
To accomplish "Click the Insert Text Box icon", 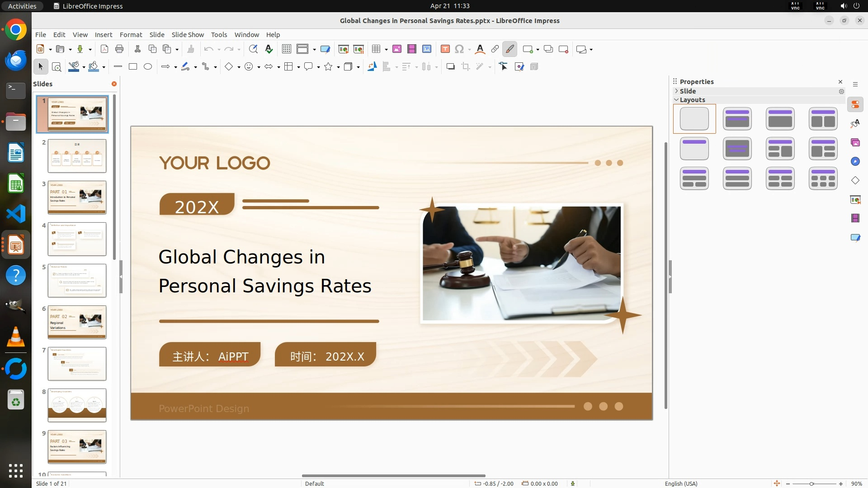I will tap(445, 49).
